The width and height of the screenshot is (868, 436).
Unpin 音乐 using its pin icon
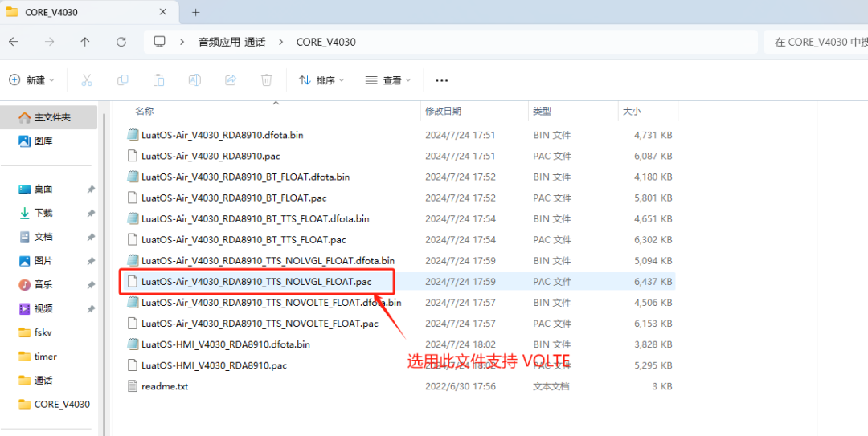point(91,284)
